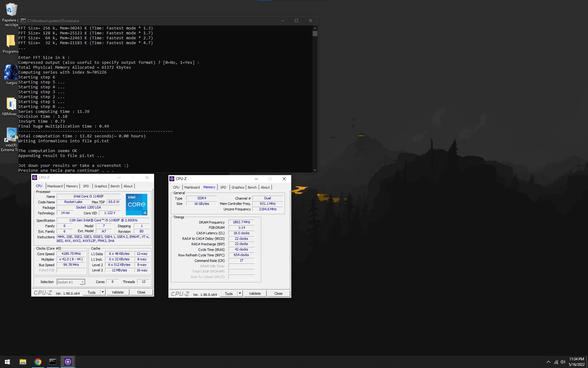This screenshot has height=368, width=588.
Task: Open the Juegos desktop shortcut
Action: tap(11, 75)
